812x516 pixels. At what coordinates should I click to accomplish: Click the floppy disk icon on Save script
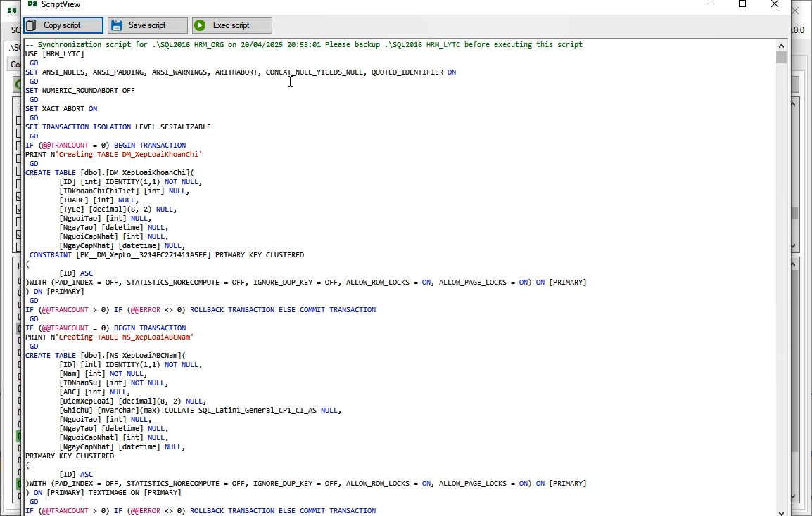click(117, 25)
